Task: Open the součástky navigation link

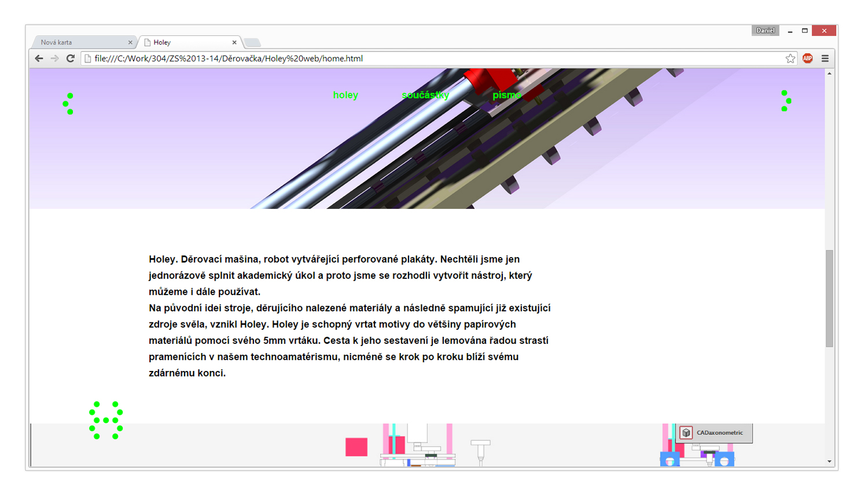Action: [425, 95]
